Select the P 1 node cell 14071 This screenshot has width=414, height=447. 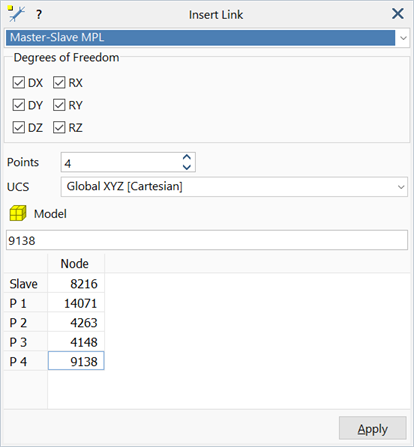point(76,303)
